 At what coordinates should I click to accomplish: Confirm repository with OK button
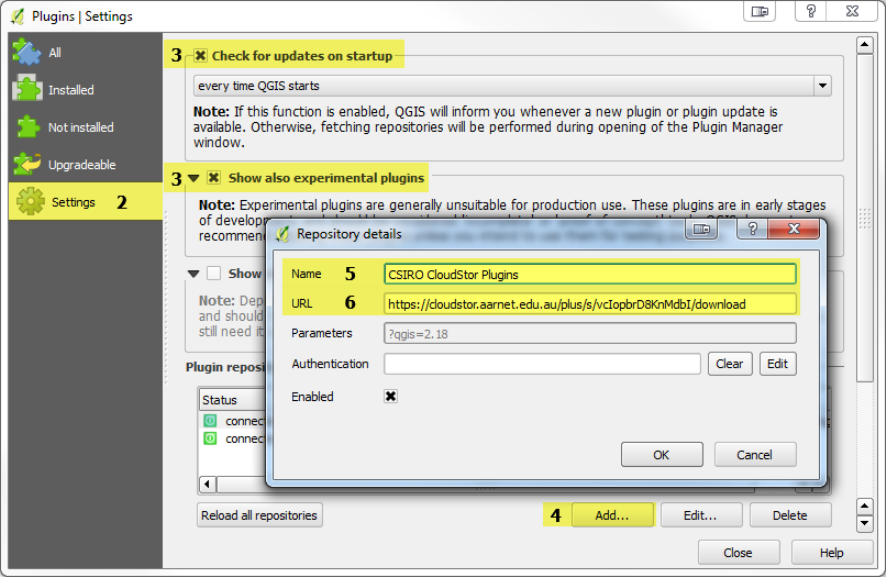(x=662, y=455)
